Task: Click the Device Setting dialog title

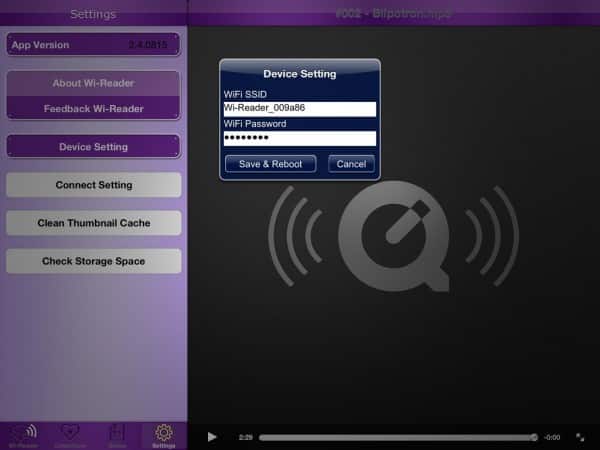Action: point(300,74)
